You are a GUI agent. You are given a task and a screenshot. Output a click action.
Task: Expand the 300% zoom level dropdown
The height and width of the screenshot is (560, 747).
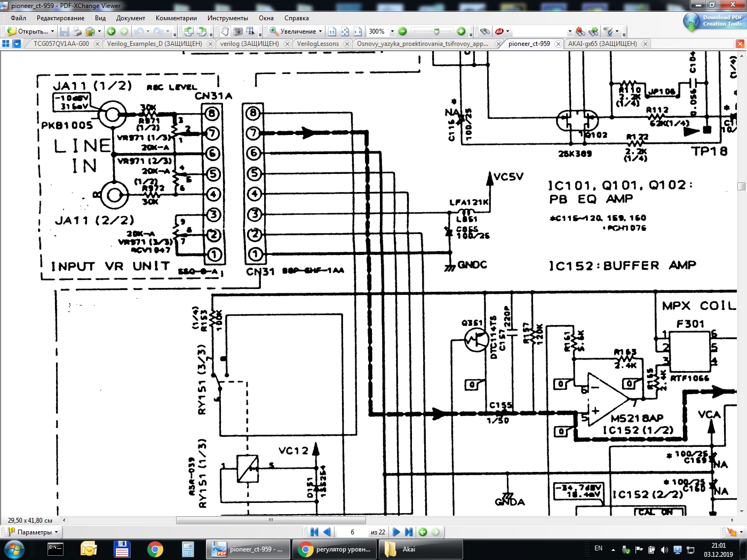click(392, 31)
